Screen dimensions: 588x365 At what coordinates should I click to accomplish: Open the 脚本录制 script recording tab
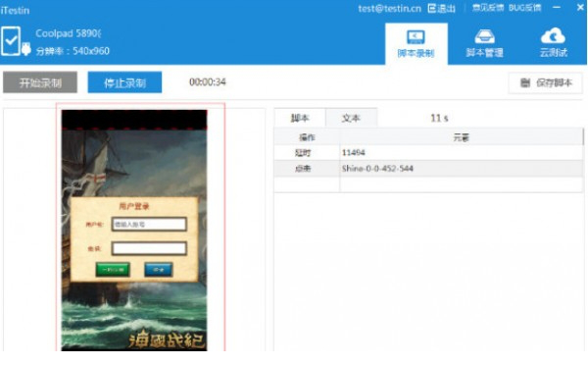coord(416,44)
